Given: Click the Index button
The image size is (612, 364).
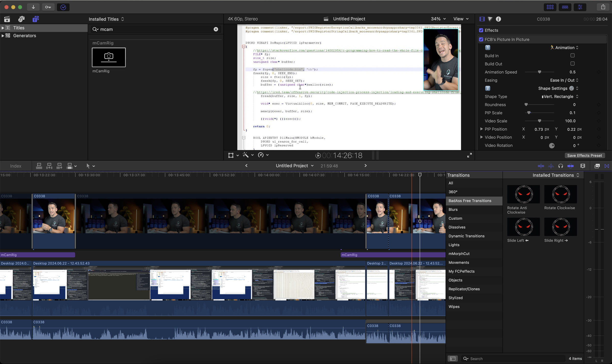Looking at the screenshot, I should [x=16, y=166].
